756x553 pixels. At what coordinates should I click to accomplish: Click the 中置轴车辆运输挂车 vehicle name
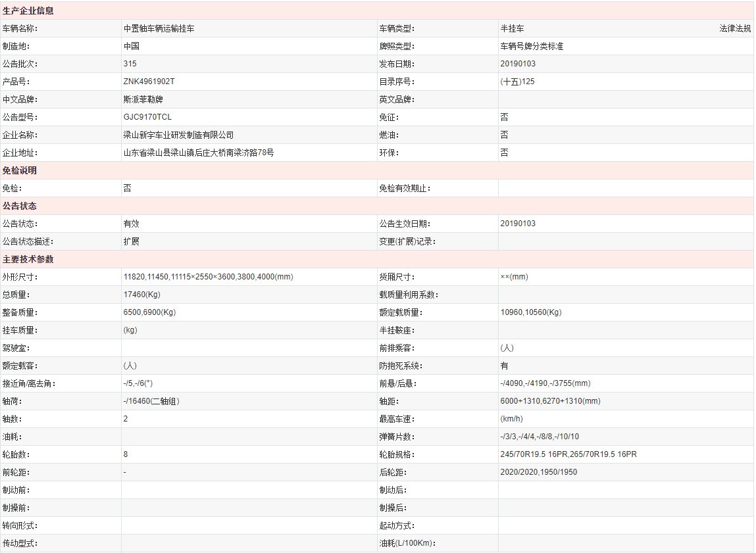[x=159, y=29]
